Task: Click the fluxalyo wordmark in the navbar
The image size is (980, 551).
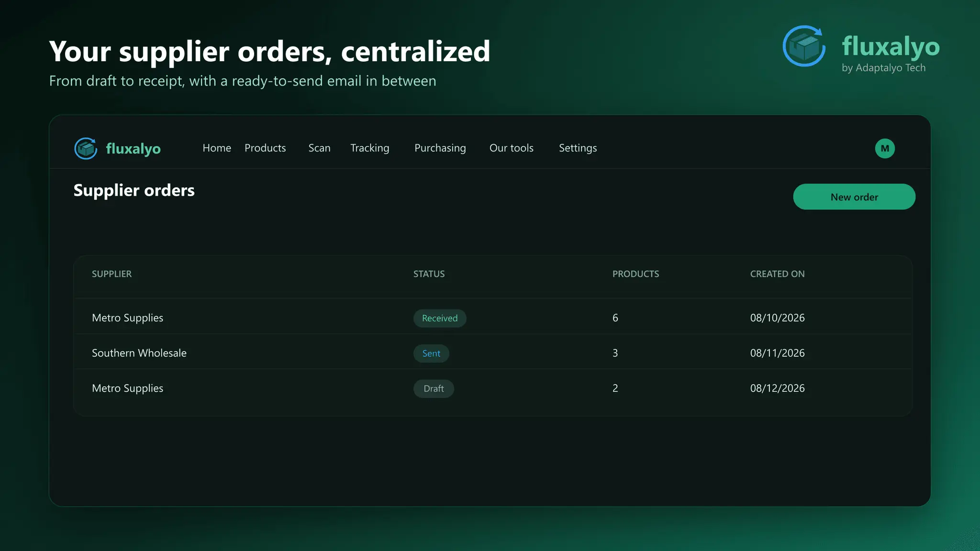Action: (133, 149)
